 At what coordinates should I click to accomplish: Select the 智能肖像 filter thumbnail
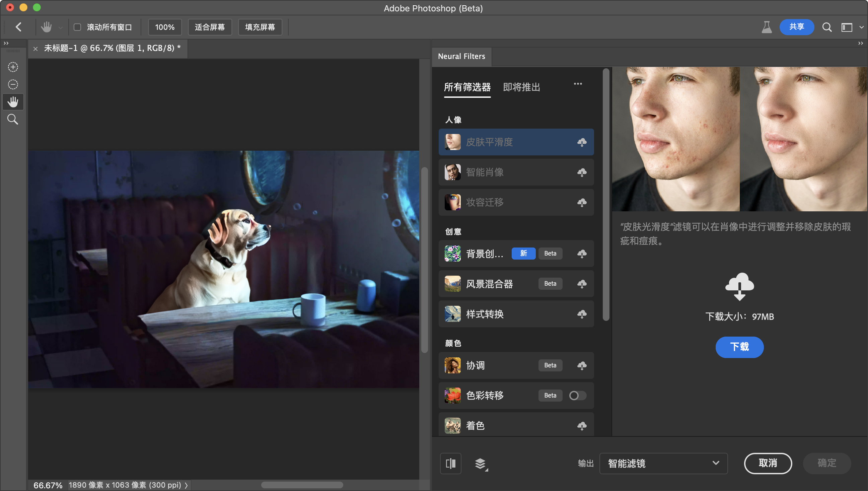pos(452,172)
